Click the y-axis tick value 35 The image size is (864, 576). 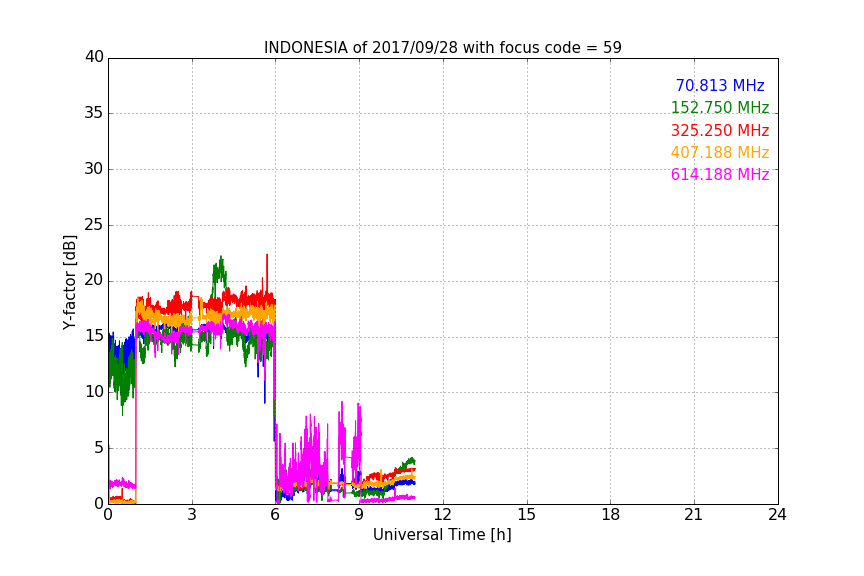94,113
